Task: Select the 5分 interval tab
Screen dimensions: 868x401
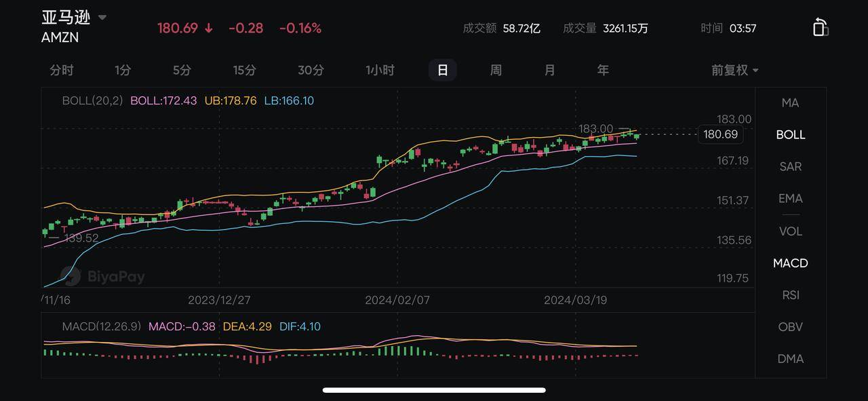Action: pos(182,70)
